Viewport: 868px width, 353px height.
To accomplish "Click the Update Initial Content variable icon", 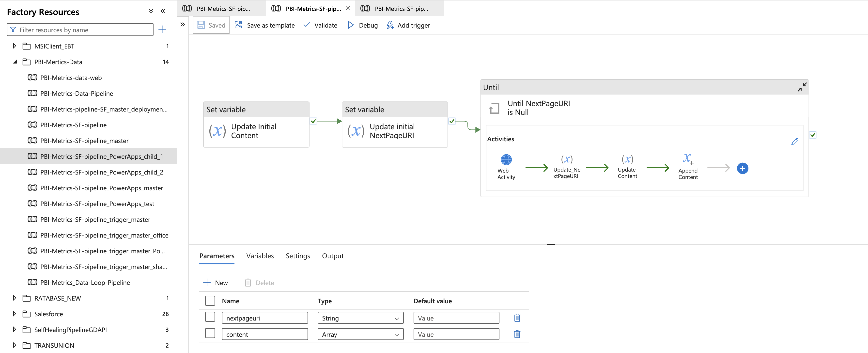I will tap(217, 131).
